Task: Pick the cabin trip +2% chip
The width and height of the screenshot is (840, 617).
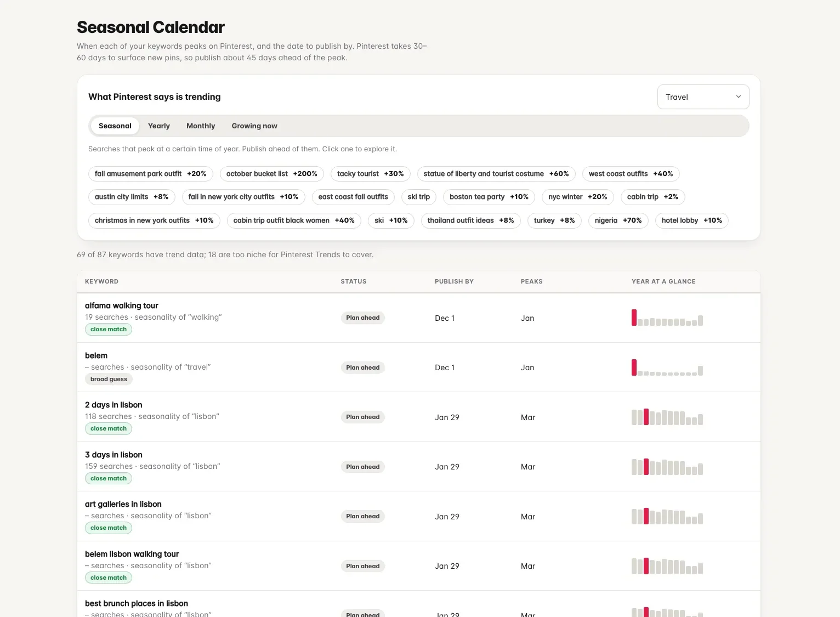Action: 652,197
